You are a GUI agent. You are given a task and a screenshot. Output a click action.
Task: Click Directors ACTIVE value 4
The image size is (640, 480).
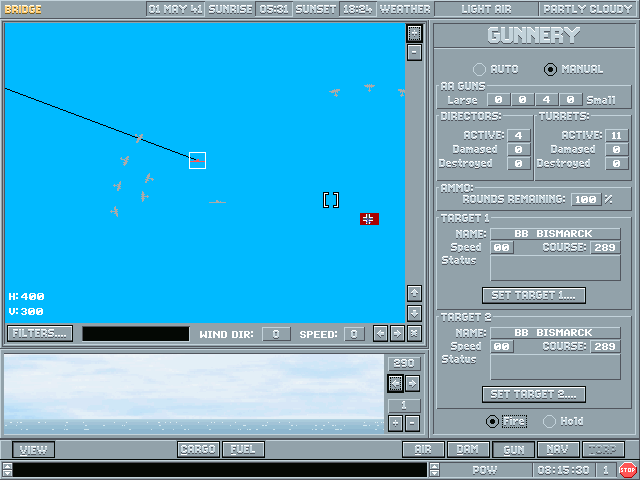tap(518, 135)
